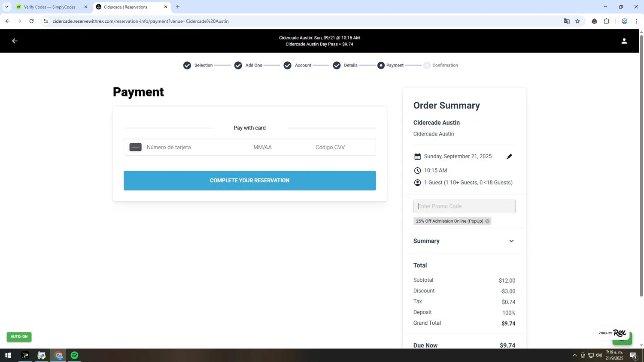Image resolution: width=644 pixels, height=362 pixels.
Task: Open the Extensions puzzle menu
Action: click(607, 21)
